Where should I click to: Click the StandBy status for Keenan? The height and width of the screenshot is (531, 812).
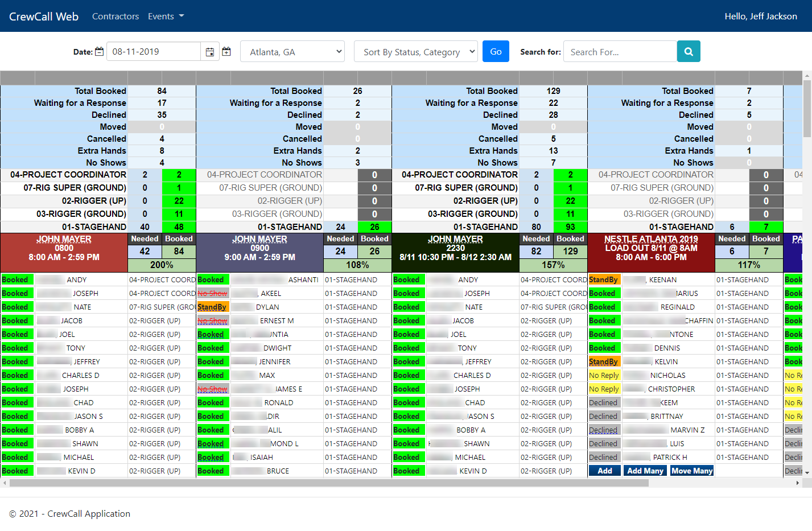pyautogui.click(x=604, y=279)
